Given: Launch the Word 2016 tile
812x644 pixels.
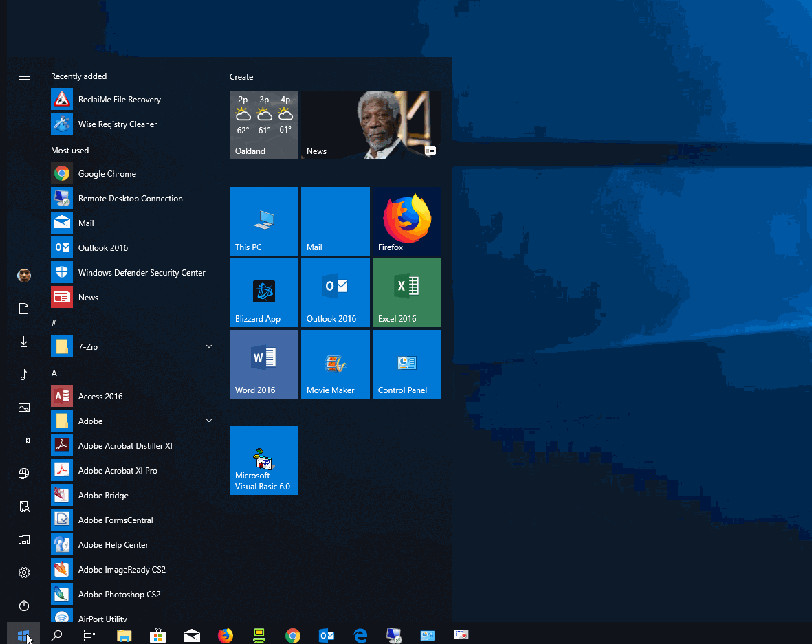Looking at the screenshot, I should click(x=264, y=364).
